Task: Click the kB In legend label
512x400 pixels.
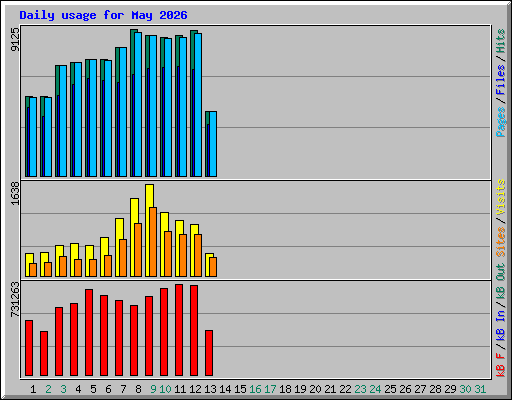Action: 501,326
